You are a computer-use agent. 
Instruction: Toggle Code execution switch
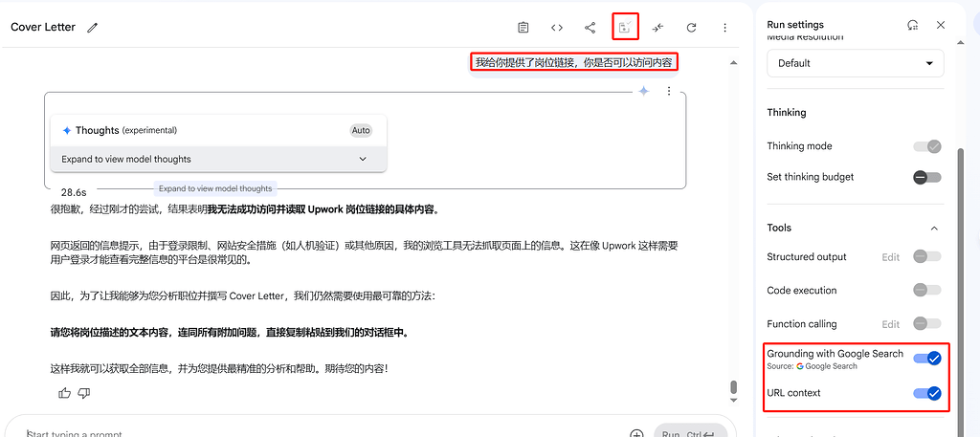click(x=926, y=290)
